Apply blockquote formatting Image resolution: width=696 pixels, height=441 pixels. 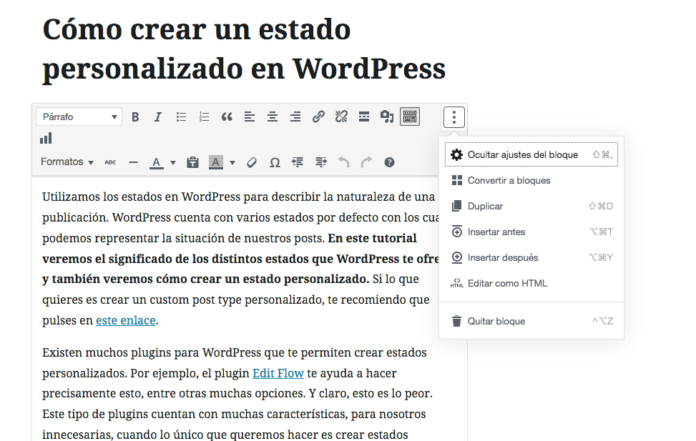[227, 117]
